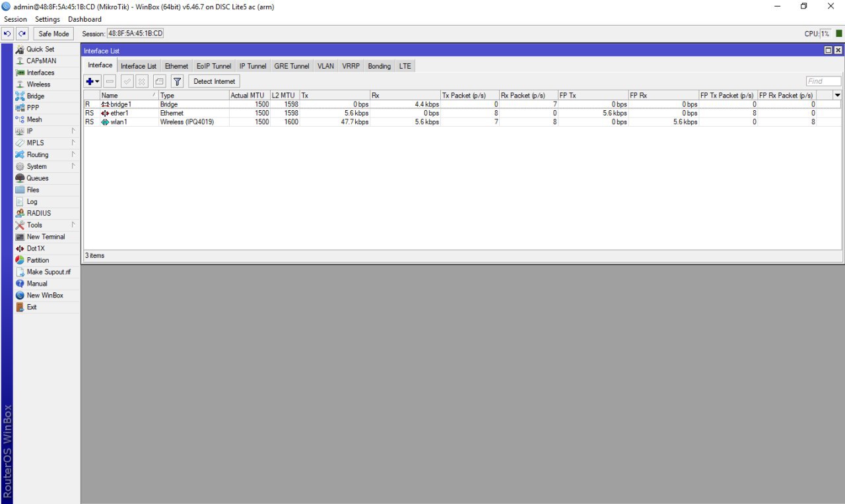Viewport: 845px width, 504px height.
Task: Sort by the Type column header
Action: pos(193,96)
